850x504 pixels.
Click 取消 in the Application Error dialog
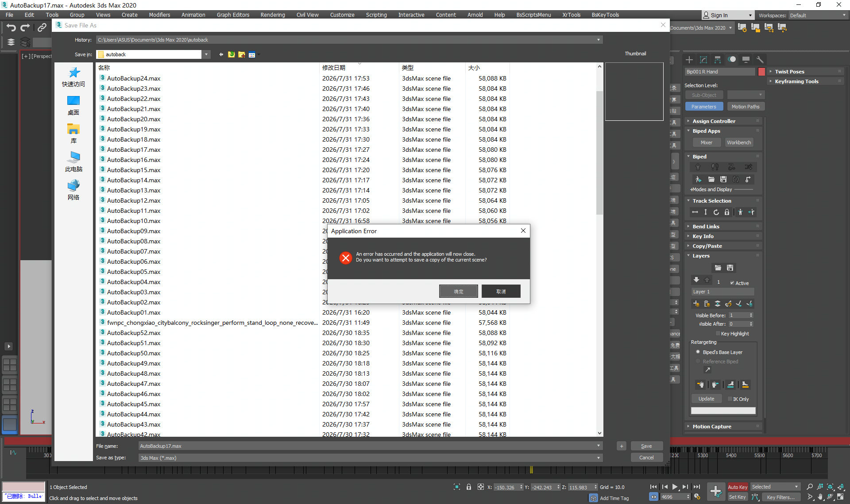501,292
